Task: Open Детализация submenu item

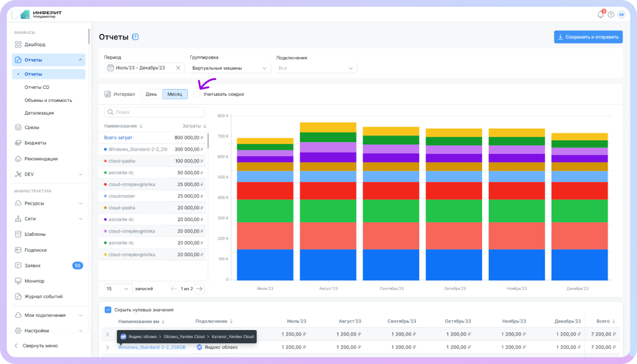Action: (x=39, y=113)
